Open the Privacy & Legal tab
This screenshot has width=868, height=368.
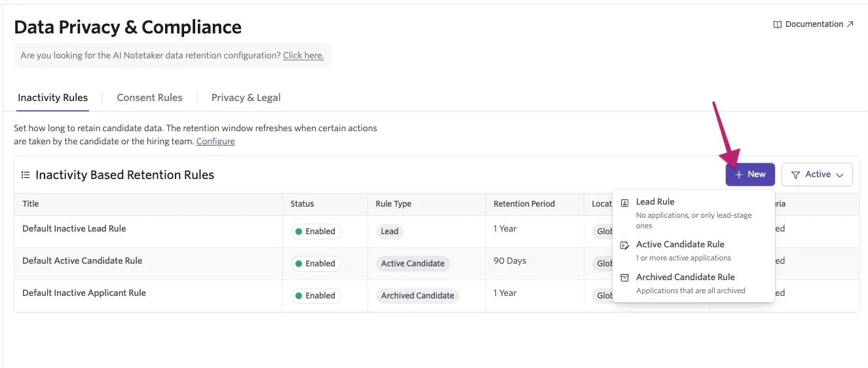[x=246, y=98]
